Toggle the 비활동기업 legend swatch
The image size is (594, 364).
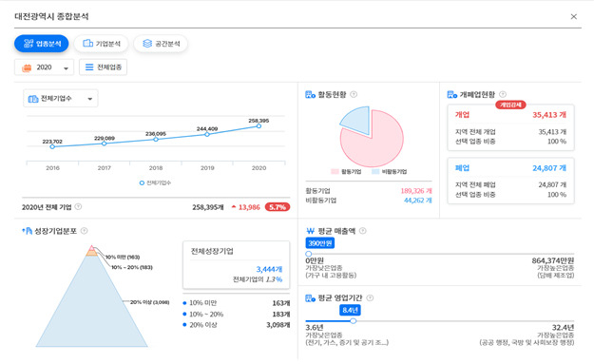(375, 172)
